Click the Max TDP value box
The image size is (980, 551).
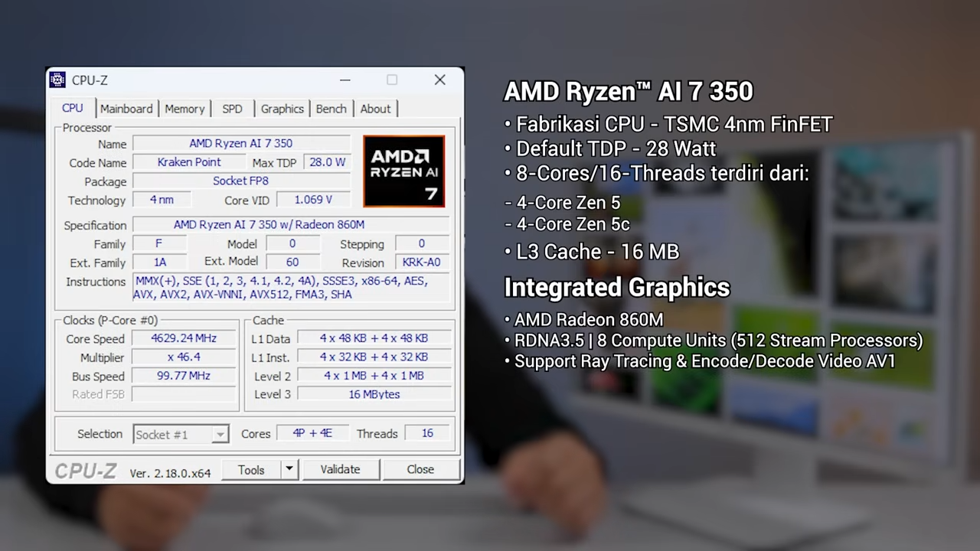point(327,161)
